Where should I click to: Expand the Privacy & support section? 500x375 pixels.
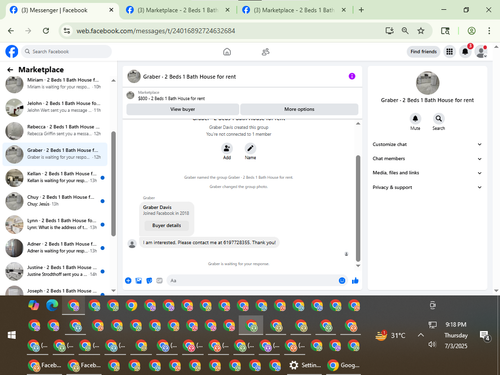pos(427,187)
